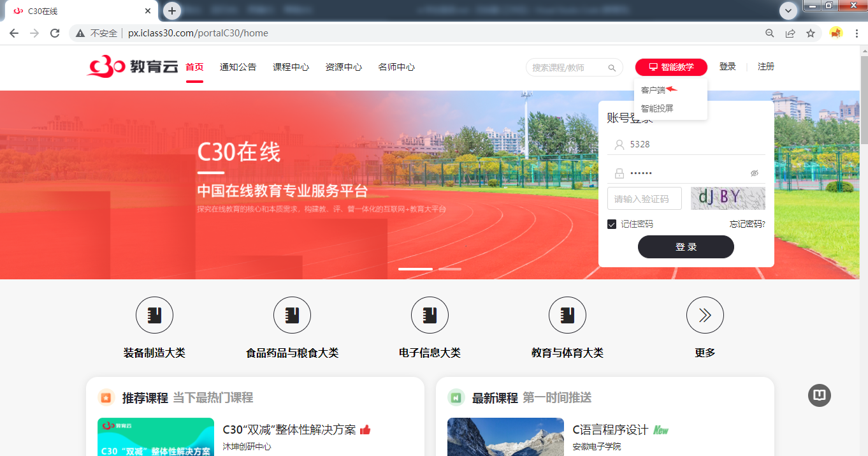Select the first banner carousel indicator
868x456 pixels.
pos(416,269)
